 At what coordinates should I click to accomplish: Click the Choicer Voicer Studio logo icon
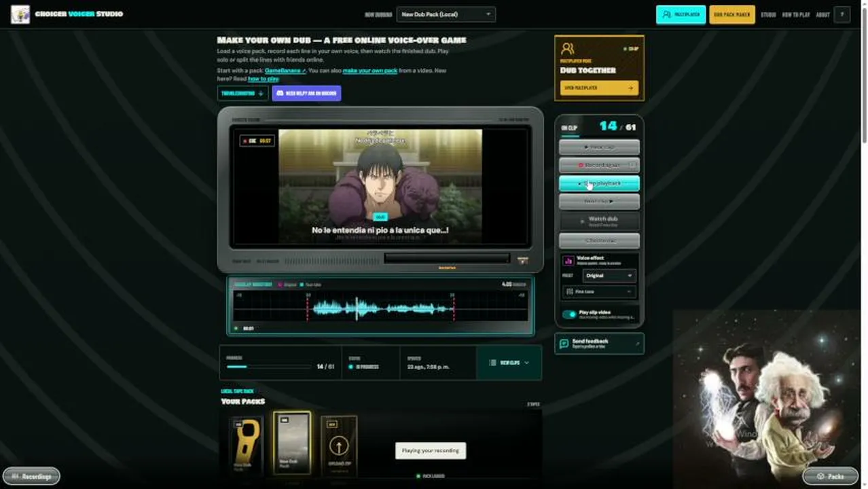(x=20, y=14)
